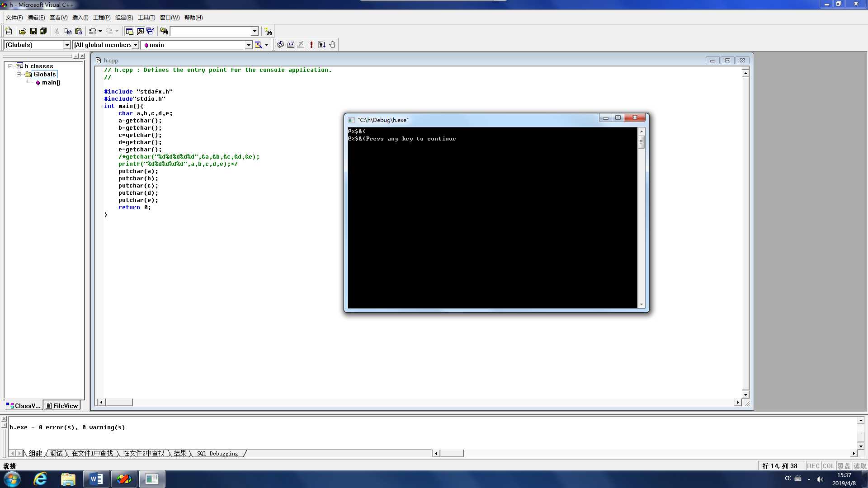
Task: Open the 帮助(H) menu
Action: (193, 18)
